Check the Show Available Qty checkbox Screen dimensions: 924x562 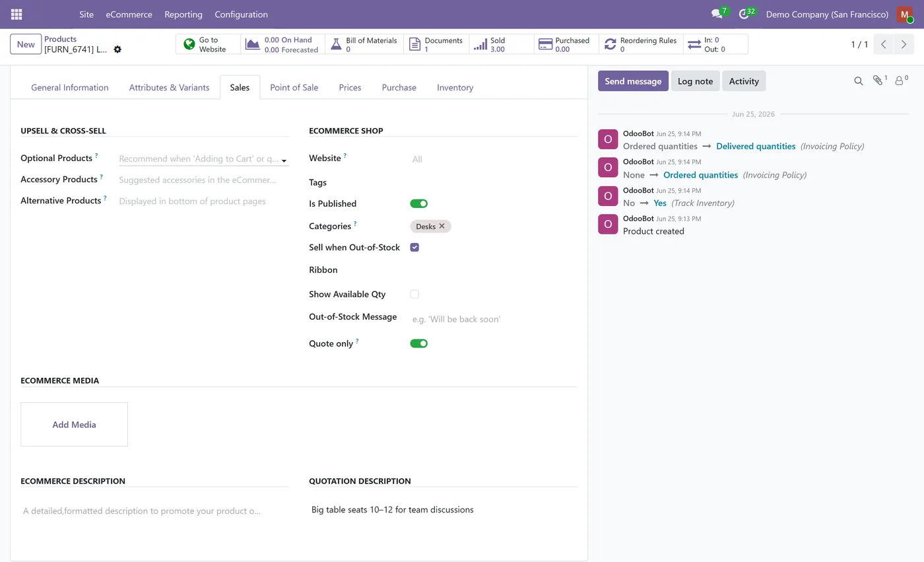click(414, 294)
